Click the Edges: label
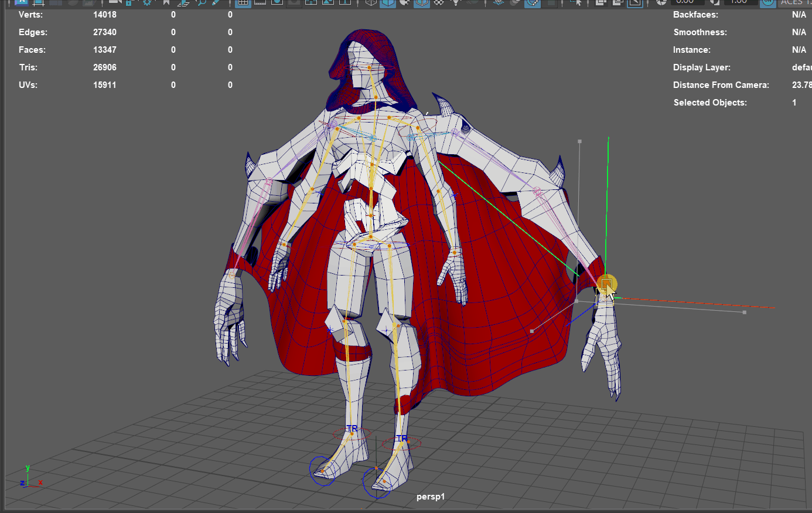 point(33,32)
